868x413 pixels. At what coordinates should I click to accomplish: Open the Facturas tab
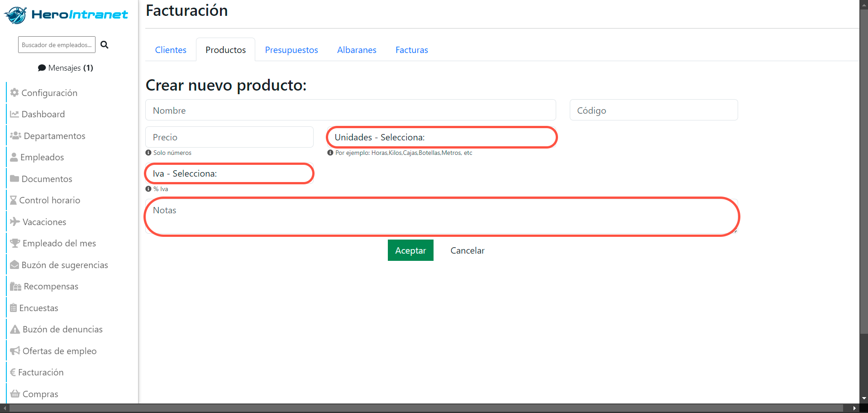(x=412, y=50)
